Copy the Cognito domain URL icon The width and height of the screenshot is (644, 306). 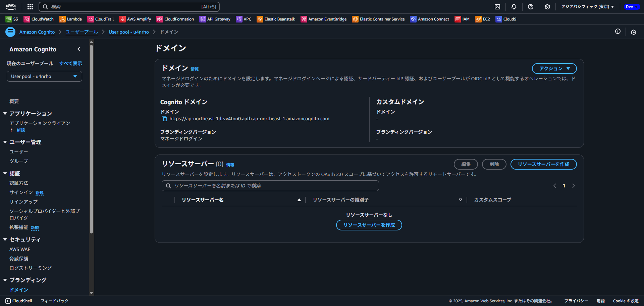pos(164,119)
